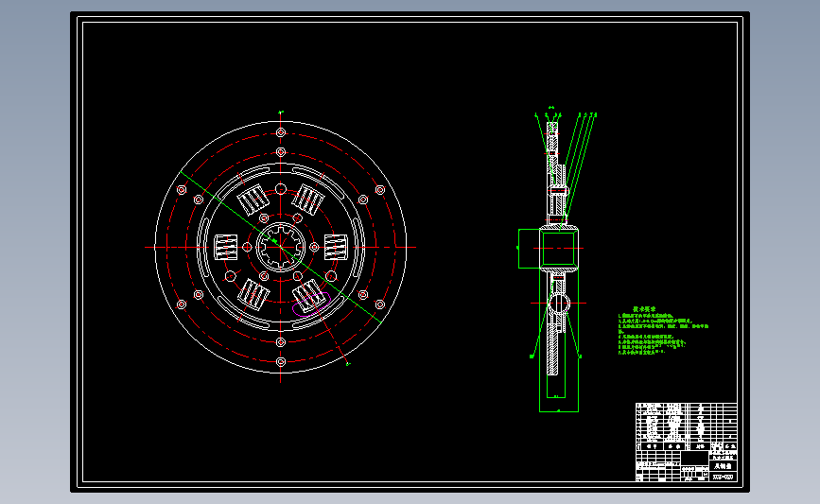
Task: Click the upper-left outermost rivet hole
Action: (x=182, y=190)
